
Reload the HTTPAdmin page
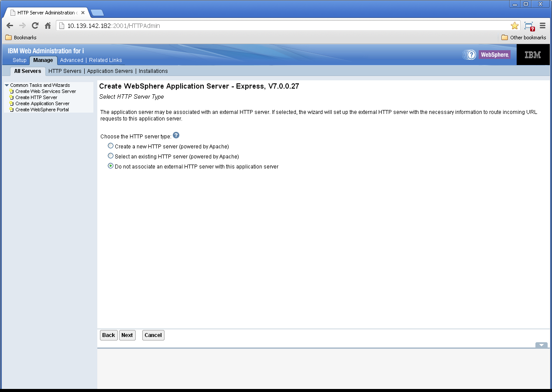[x=35, y=26]
